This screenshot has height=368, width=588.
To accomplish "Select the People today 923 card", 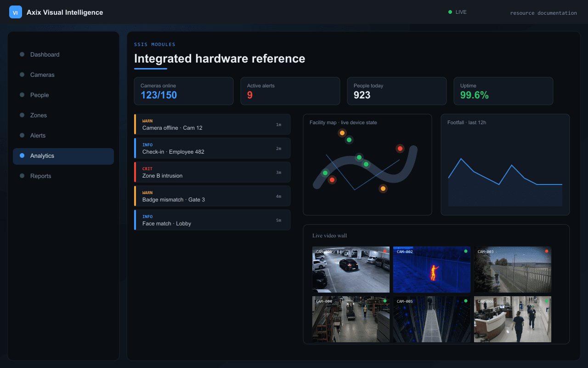I will click(397, 91).
